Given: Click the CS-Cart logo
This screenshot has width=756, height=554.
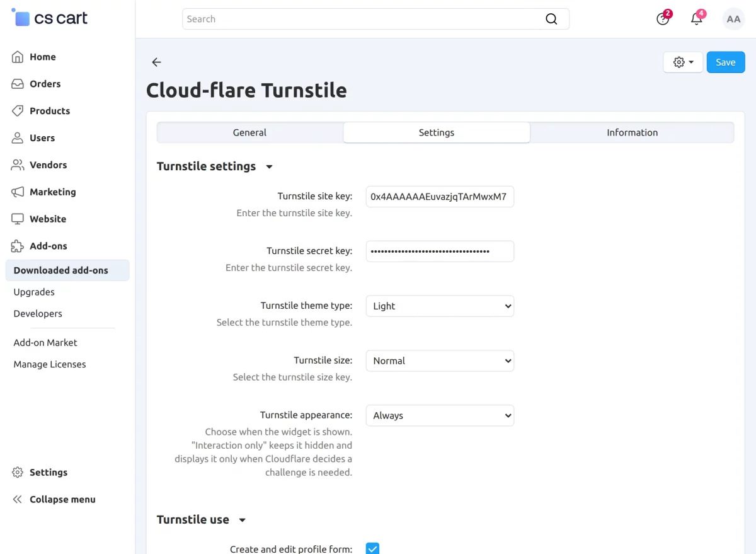Looking at the screenshot, I should point(50,18).
